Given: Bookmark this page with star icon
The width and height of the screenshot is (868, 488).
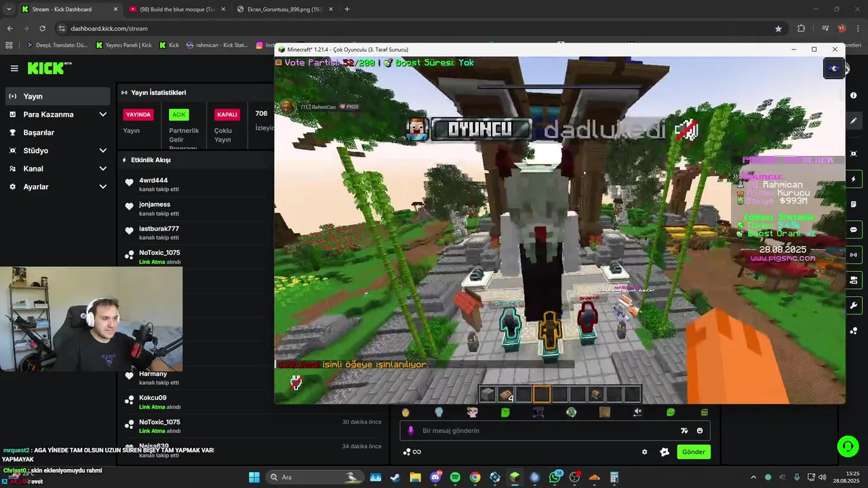Looking at the screenshot, I should coord(778,28).
